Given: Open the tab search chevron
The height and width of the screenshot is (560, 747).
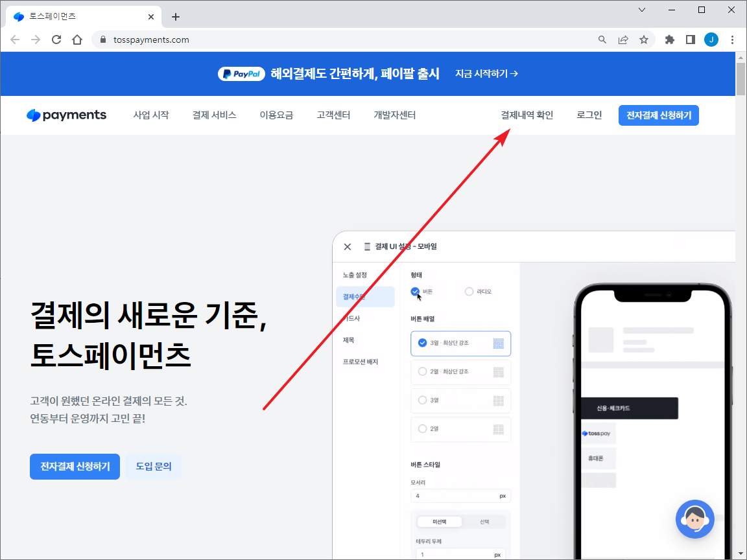Looking at the screenshot, I should (x=642, y=10).
